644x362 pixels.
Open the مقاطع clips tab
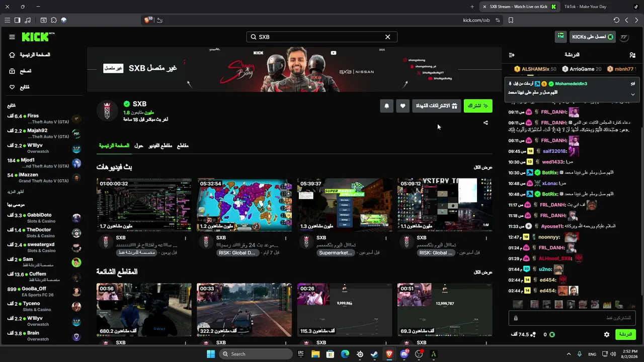point(183,145)
